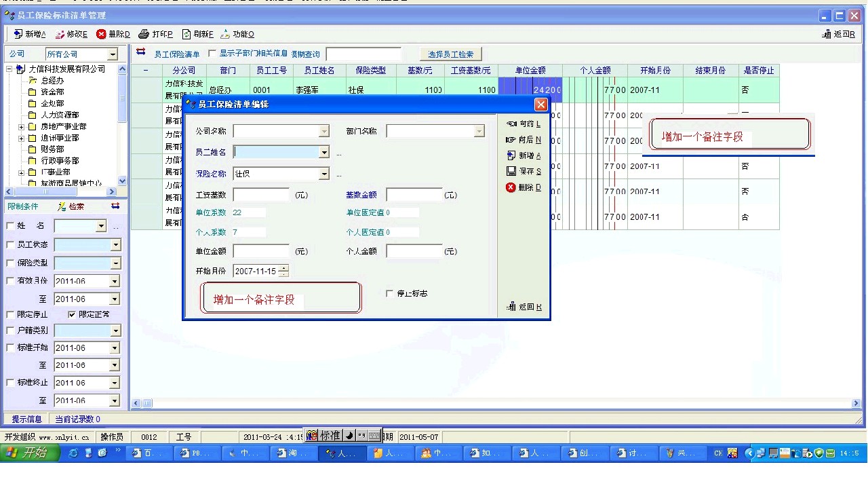The image size is (868, 488).
Task: Expand the 房地产事业部 tree node
Action: [21, 127]
